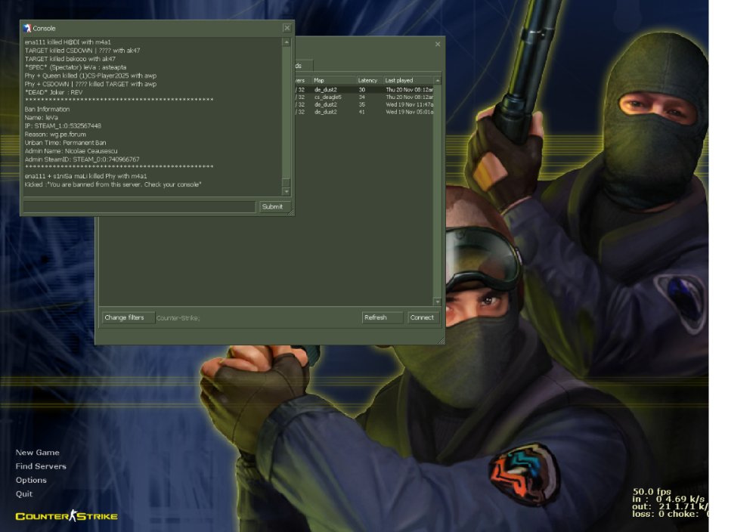Refresh the server list
This screenshot has height=532, width=756.
[383, 317]
